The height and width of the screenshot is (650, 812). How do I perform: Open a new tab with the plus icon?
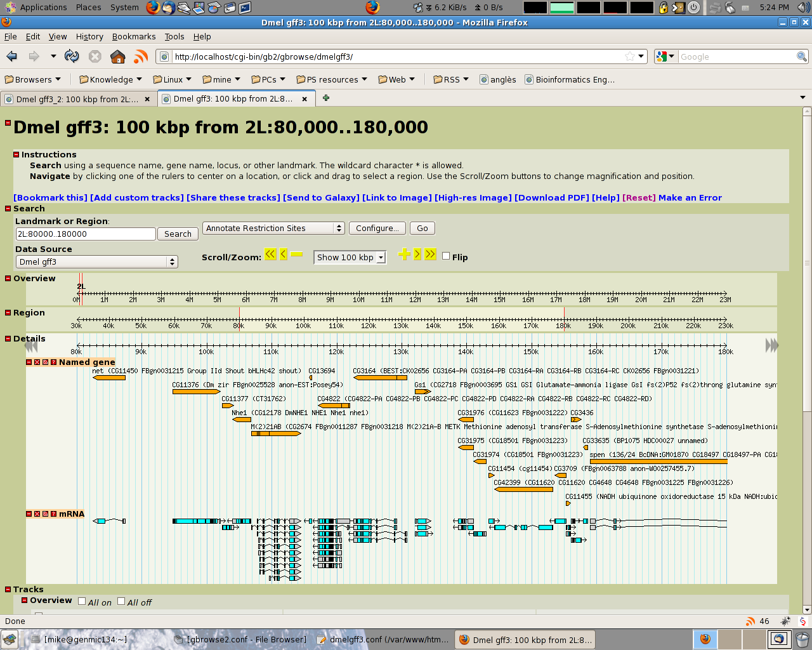tap(326, 98)
